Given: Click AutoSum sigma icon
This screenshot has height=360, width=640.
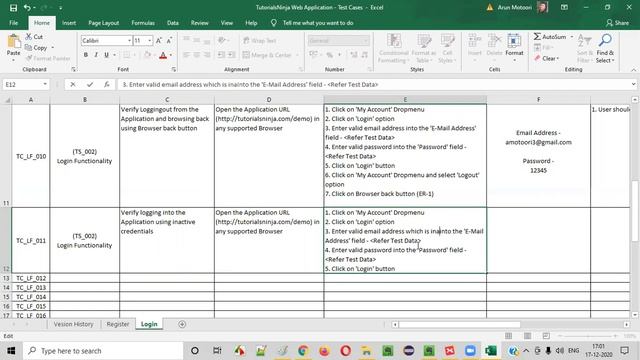Looking at the screenshot, I should [x=537, y=37].
